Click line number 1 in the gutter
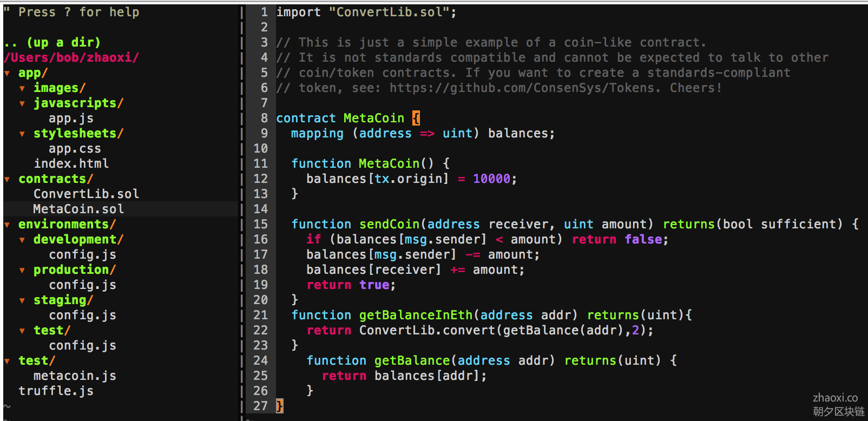This screenshot has width=868, height=421. click(264, 12)
